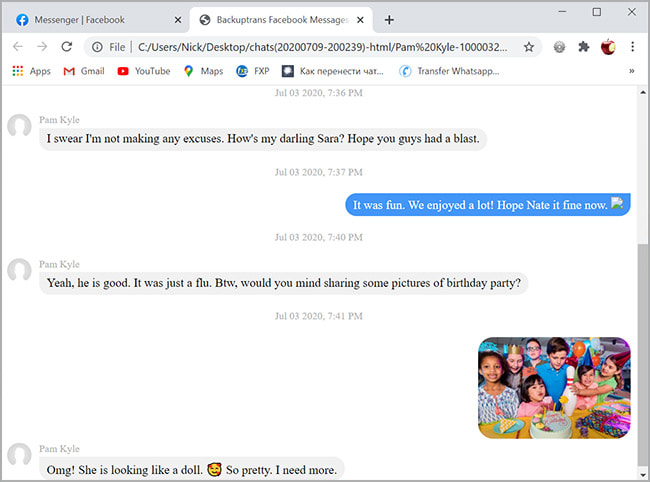Open the Extensions puzzle icon
Screen dimensions: 650x482
tap(584, 47)
